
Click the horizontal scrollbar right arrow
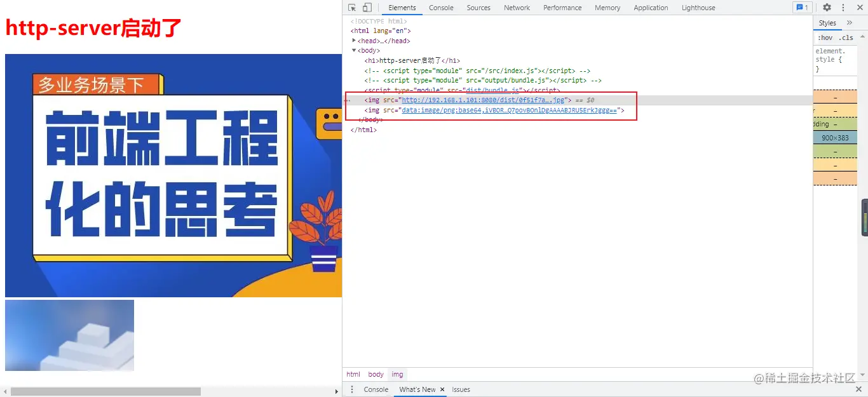337,391
